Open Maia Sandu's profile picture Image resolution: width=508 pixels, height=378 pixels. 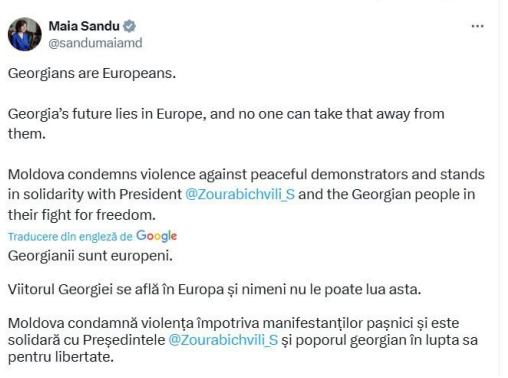pyautogui.click(x=25, y=34)
